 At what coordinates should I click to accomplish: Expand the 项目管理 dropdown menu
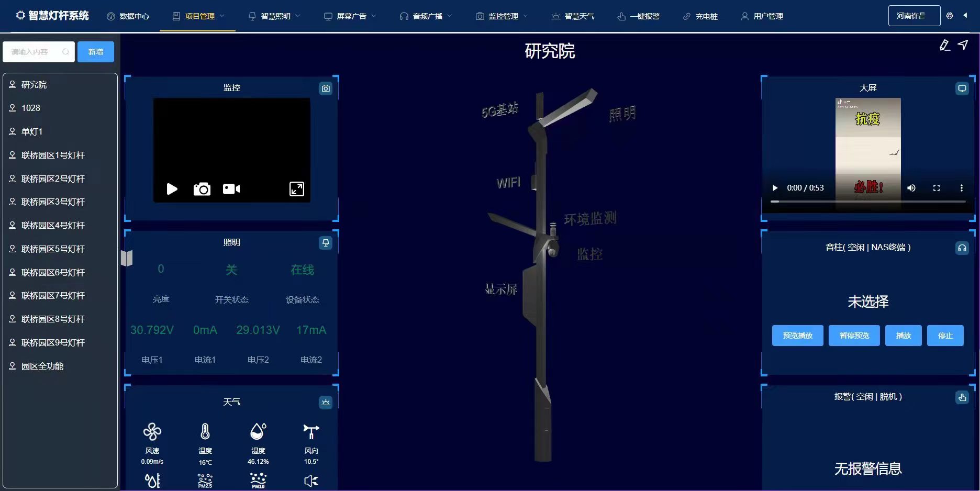coord(199,16)
